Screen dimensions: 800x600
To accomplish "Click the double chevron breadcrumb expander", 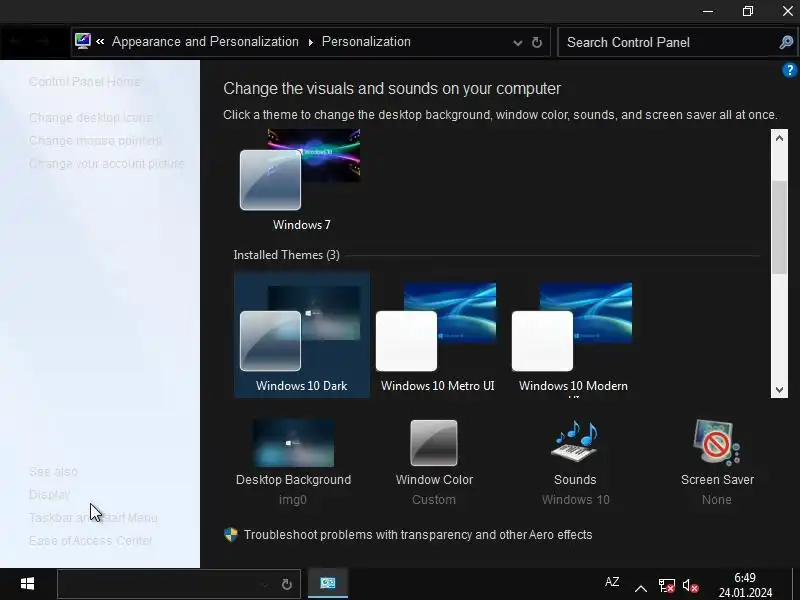I will (x=101, y=42).
